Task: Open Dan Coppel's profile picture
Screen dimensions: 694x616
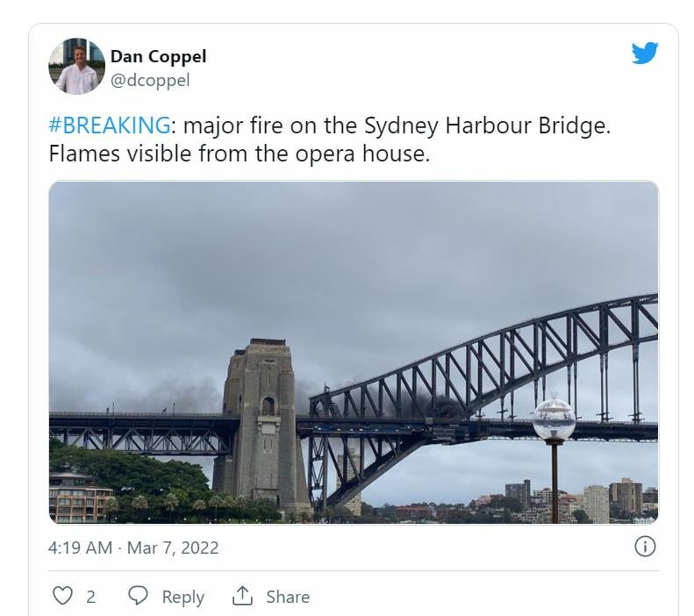Action: (x=76, y=67)
